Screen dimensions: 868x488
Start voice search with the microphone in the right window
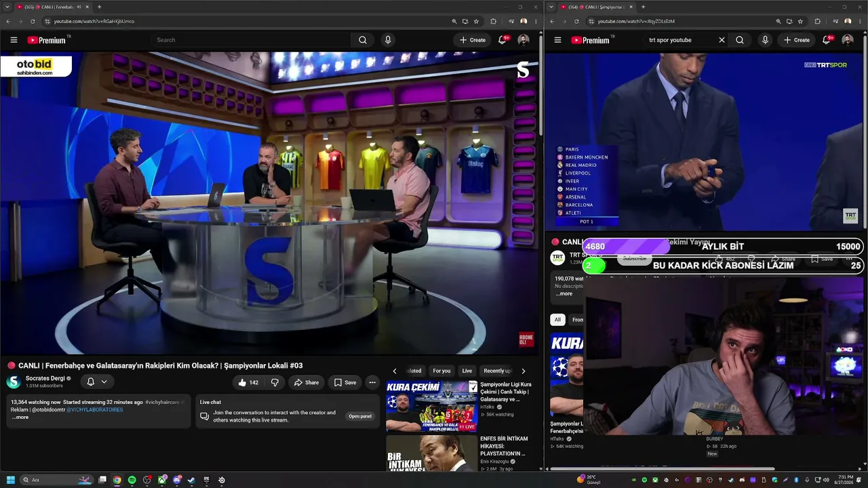click(x=765, y=40)
